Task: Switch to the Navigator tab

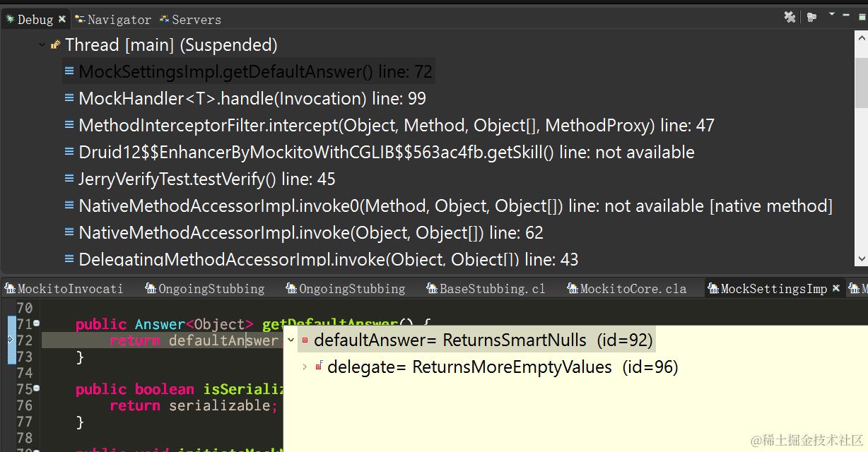Action: coord(113,20)
